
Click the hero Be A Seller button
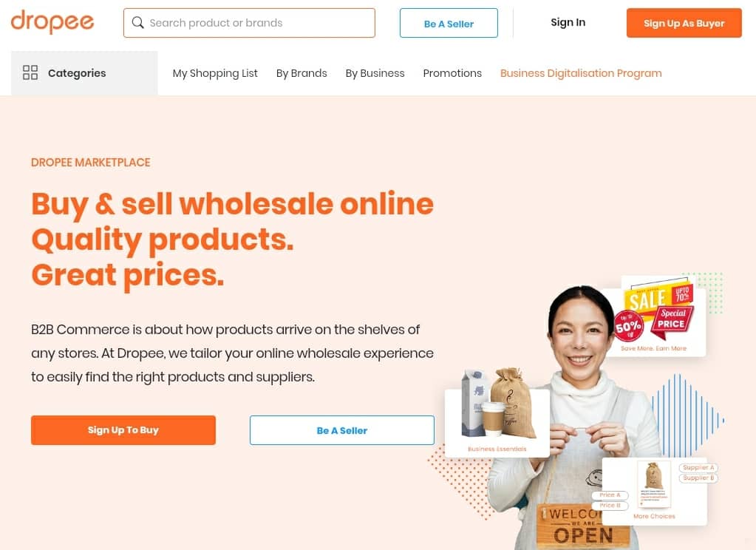342,430
